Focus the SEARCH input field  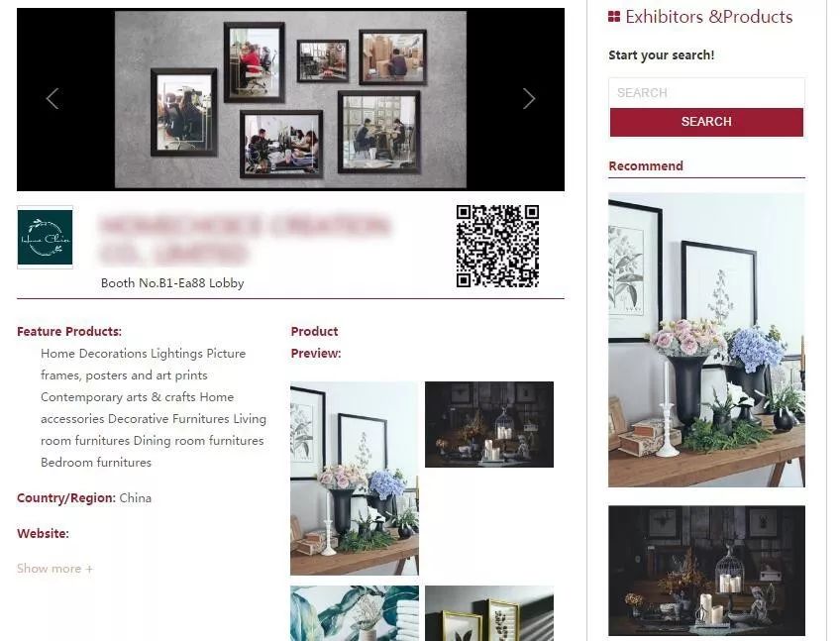(x=706, y=93)
